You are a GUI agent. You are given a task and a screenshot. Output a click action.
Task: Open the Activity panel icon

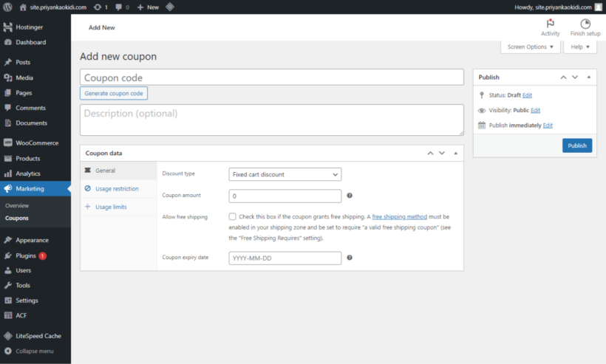[550, 24]
